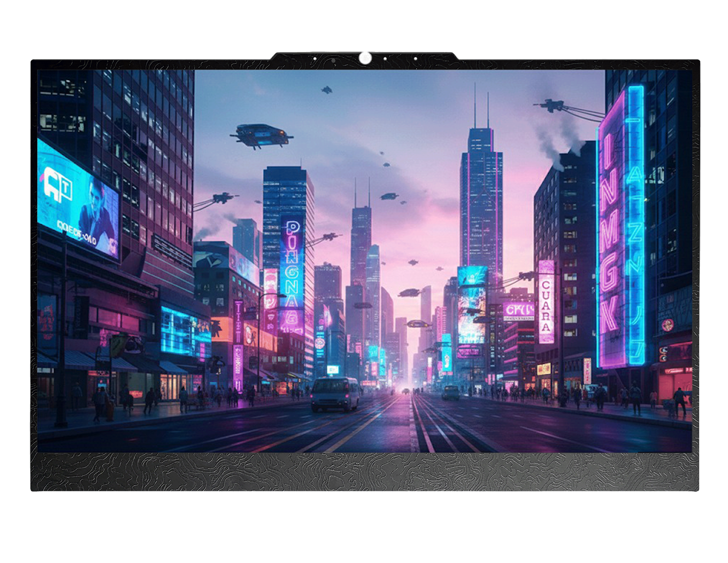
Task: Click the large flying hovercar in the sky
Action: click(261, 136)
